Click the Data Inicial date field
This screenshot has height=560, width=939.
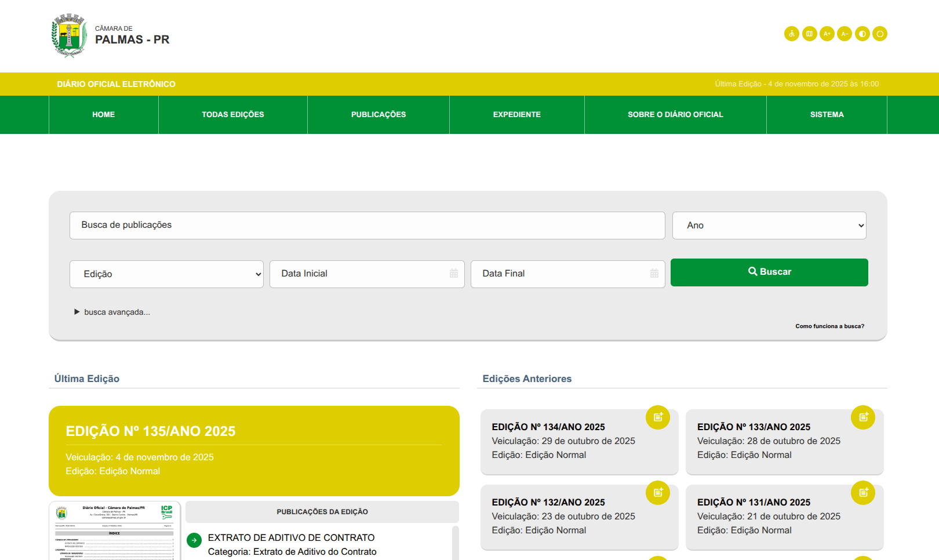click(367, 274)
